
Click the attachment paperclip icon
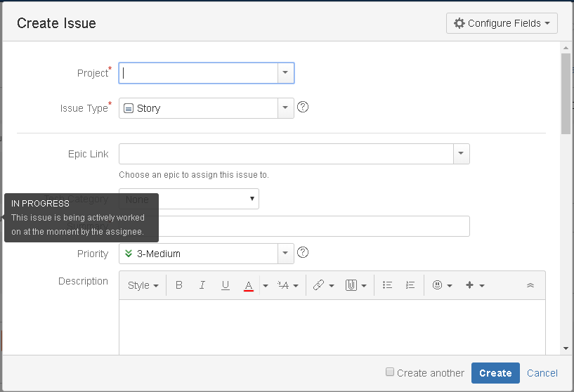tap(351, 285)
